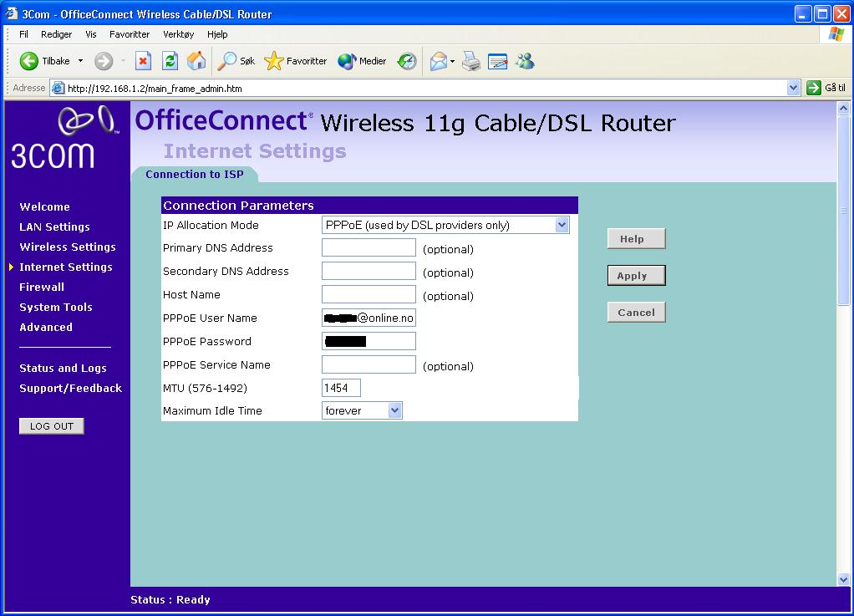The width and height of the screenshot is (854, 616).
Task: Go to LAN Settings
Action: click(x=54, y=227)
